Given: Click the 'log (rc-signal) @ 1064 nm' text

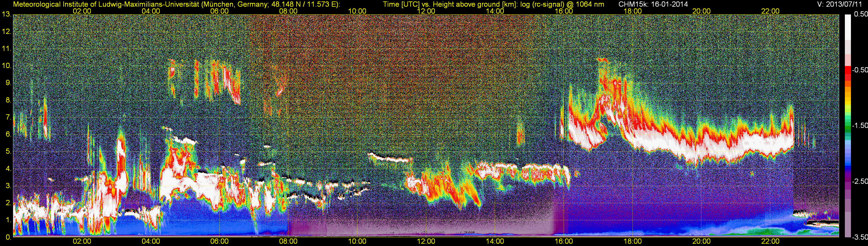Looking at the screenshot, I should click(x=562, y=4).
